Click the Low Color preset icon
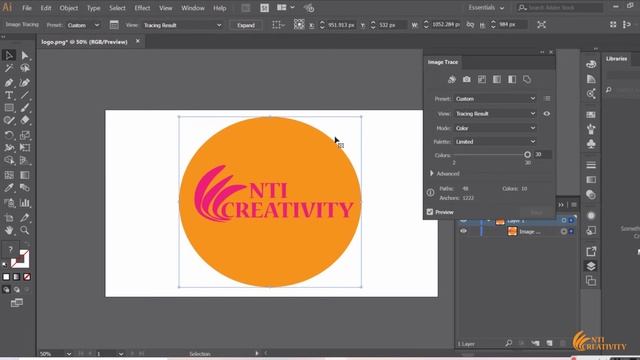This screenshot has width=640, height=360. pyautogui.click(x=482, y=80)
